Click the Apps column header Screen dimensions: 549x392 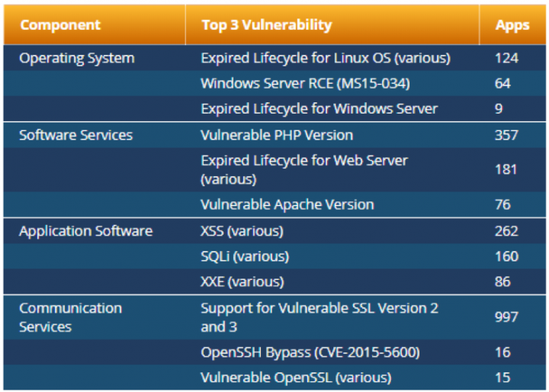point(512,25)
